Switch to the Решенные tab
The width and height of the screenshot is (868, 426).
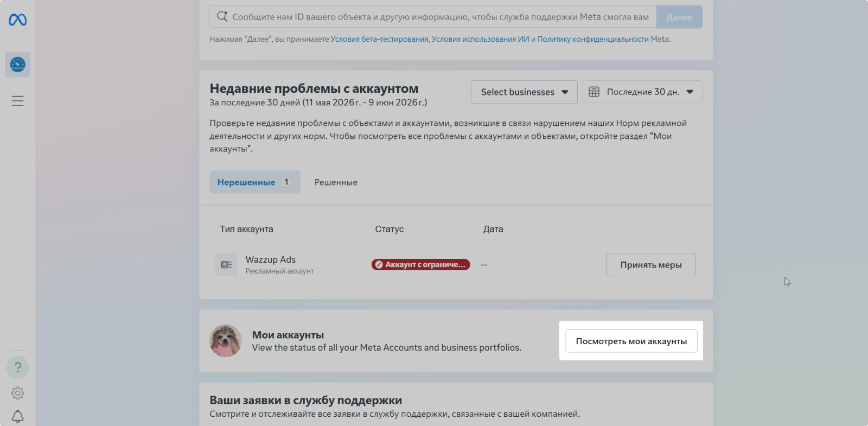pyautogui.click(x=336, y=182)
